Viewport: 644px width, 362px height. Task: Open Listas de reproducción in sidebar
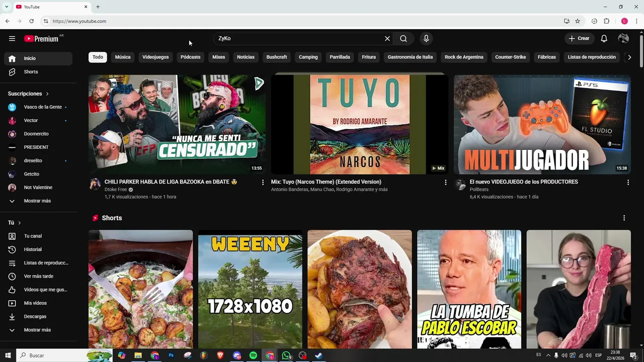click(38, 263)
